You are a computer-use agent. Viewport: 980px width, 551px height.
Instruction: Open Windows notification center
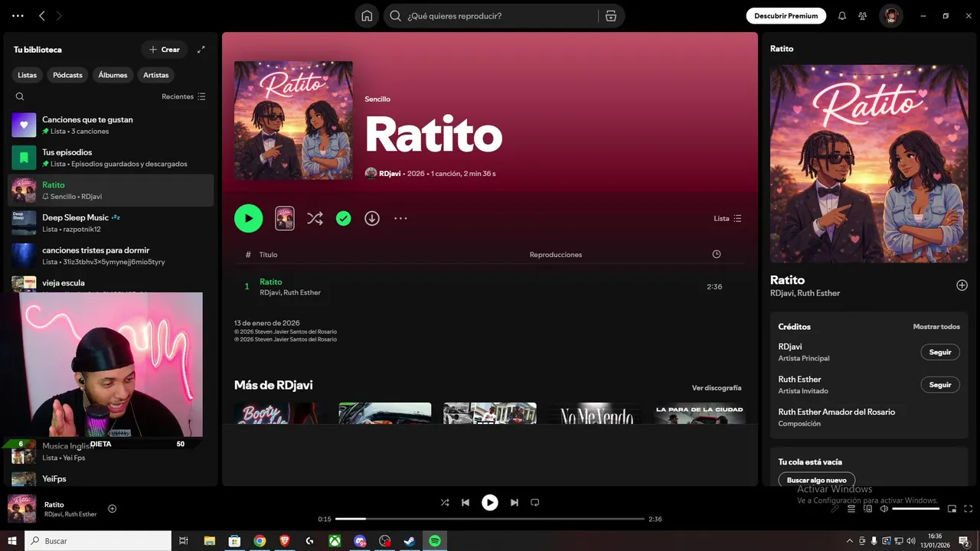click(x=964, y=541)
